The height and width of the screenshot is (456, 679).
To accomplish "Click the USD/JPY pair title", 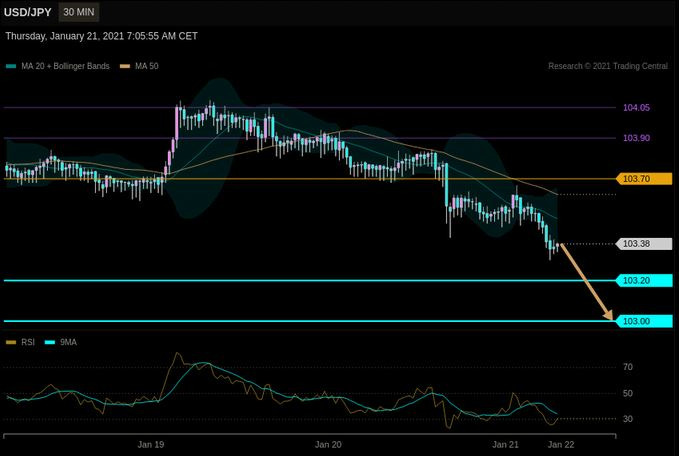I will click(x=28, y=12).
